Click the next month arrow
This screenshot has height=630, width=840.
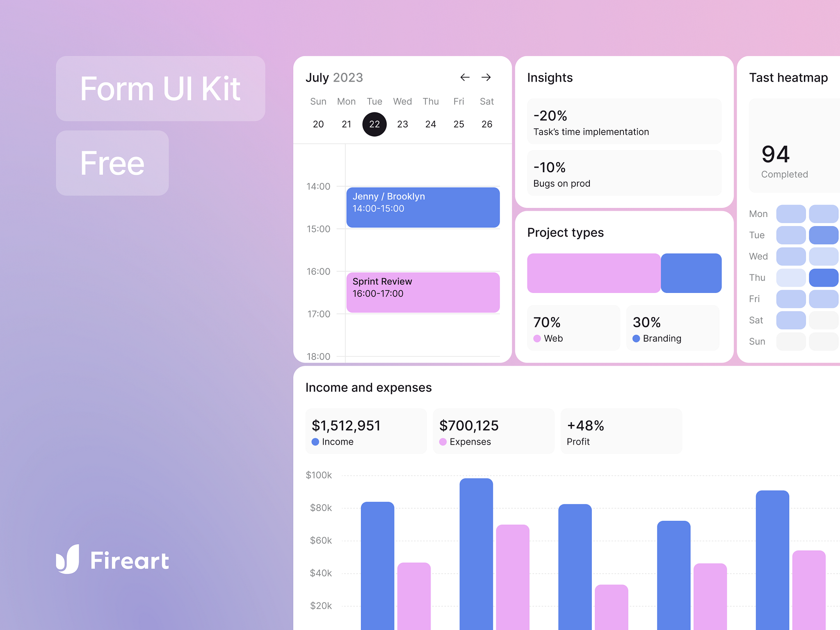(x=486, y=77)
